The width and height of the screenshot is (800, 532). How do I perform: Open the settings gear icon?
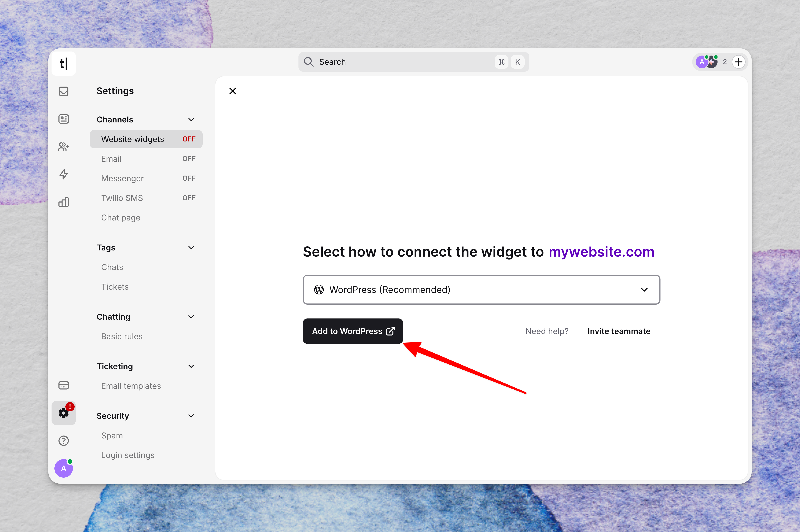coord(63,413)
